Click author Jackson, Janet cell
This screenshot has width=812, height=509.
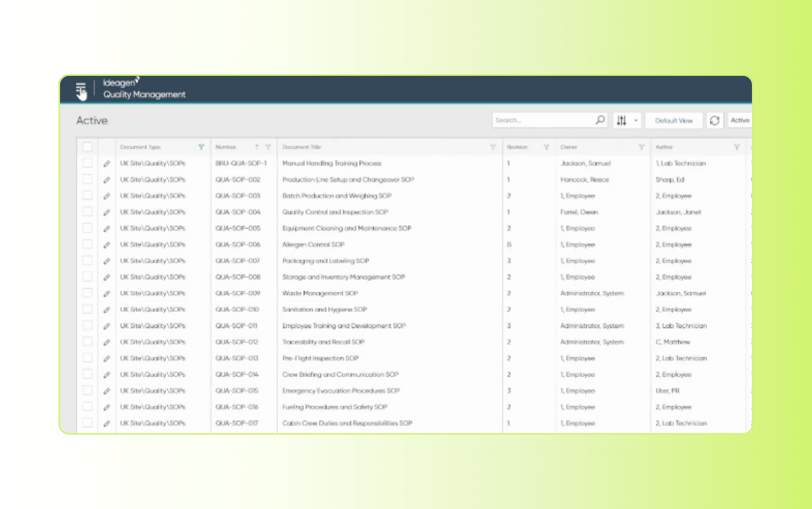[x=678, y=212]
